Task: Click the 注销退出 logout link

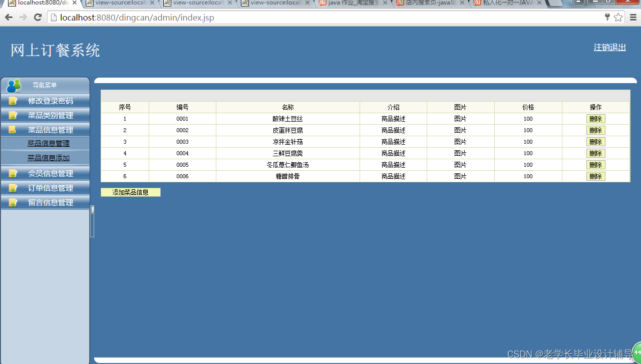Action: tap(610, 47)
